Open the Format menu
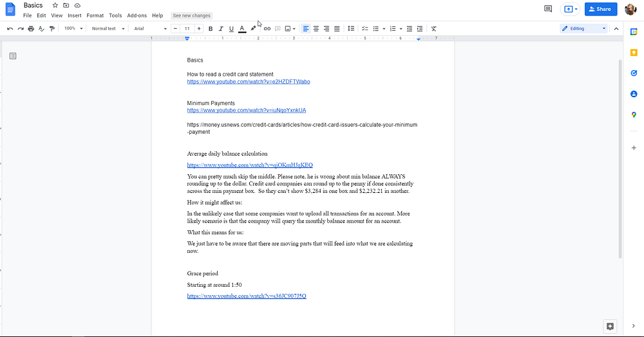This screenshot has width=644, height=337. click(95, 15)
